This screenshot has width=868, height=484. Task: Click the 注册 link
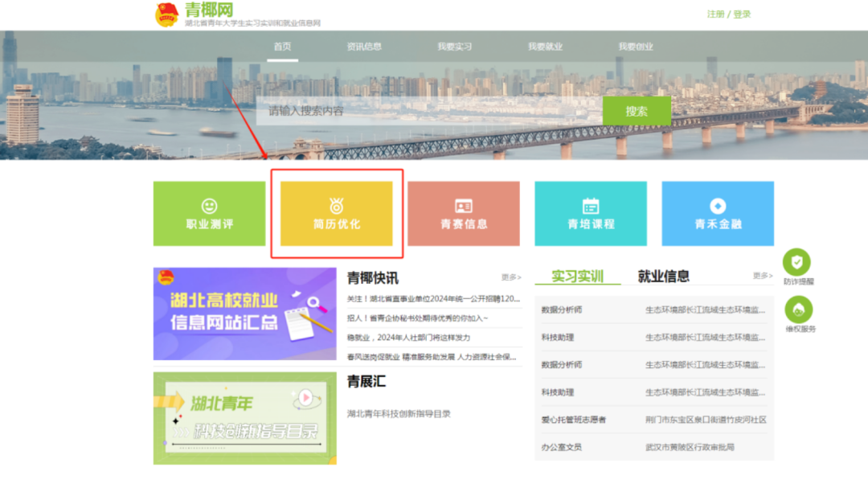click(715, 14)
